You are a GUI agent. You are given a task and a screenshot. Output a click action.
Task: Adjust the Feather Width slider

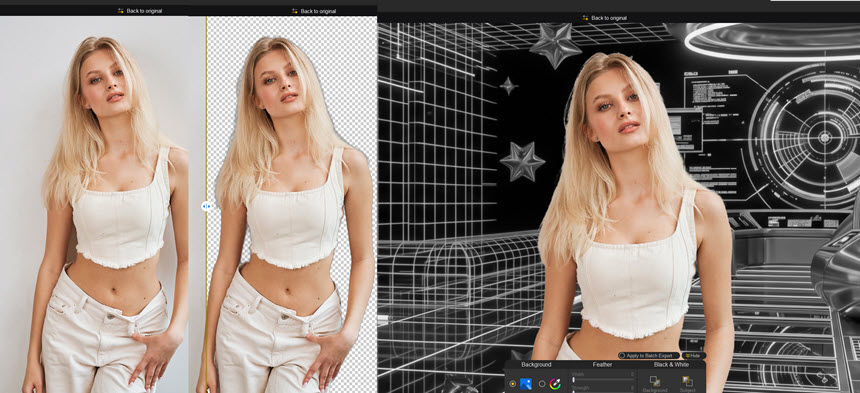coord(603,380)
